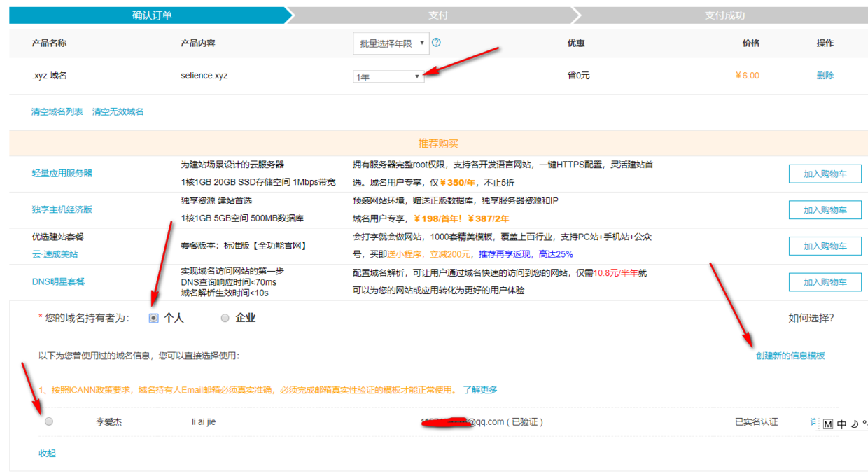Open DNS明星套餐 link
The image size is (868, 474).
[x=58, y=282]
